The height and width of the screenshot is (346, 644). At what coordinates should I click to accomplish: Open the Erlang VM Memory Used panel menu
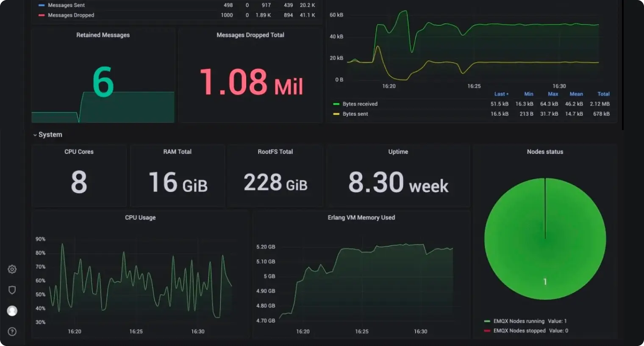tap(361, 218)
